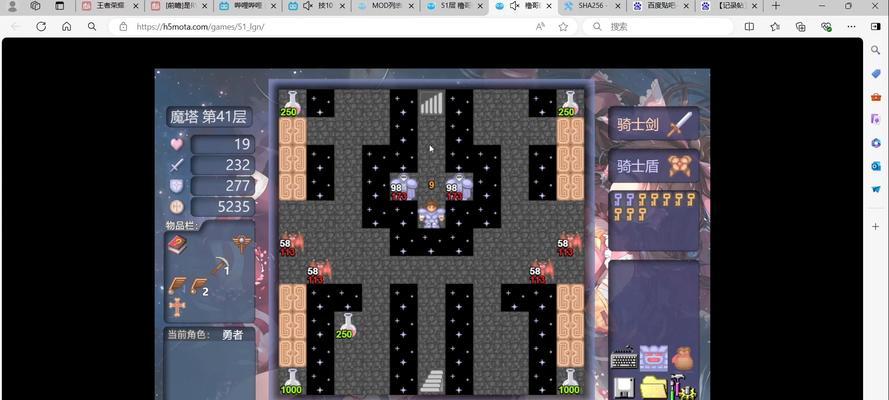This screenshot has height=400, width=889.
Task: Open the yellow folder load icon
Action: pos(654,388)
